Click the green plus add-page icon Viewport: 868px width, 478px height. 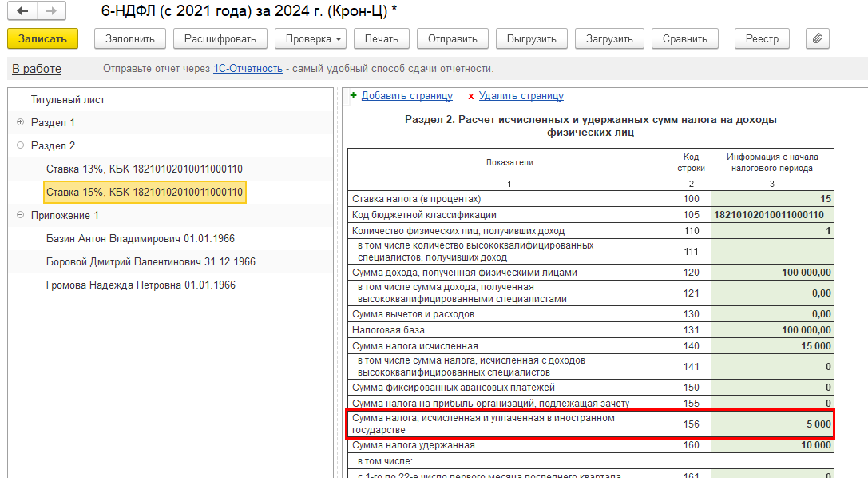pos(353,95)
